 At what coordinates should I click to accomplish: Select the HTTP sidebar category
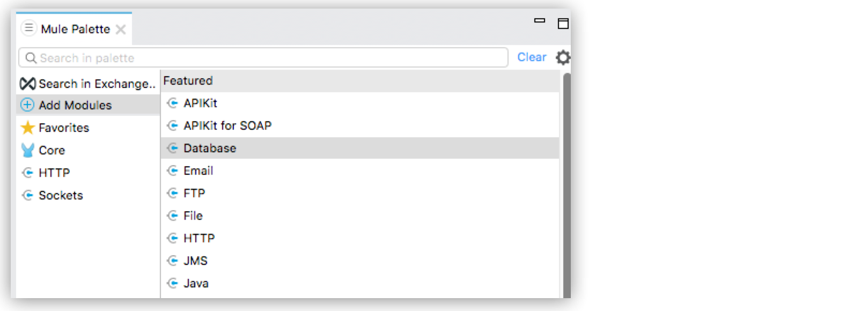tap(54, 173)
